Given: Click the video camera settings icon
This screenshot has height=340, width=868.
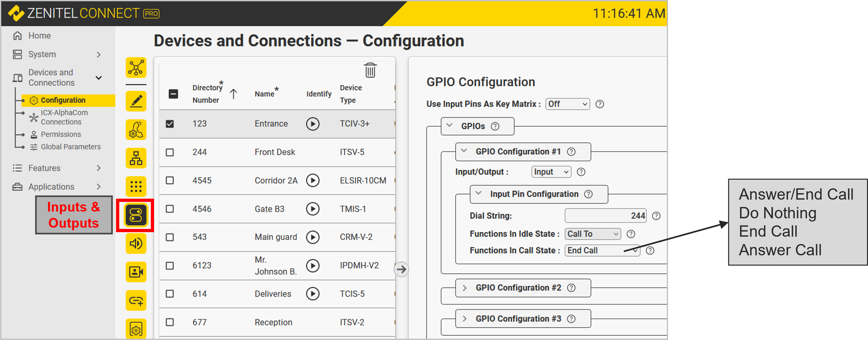Looking at the screenshot, I should click(x=136, y=272).
